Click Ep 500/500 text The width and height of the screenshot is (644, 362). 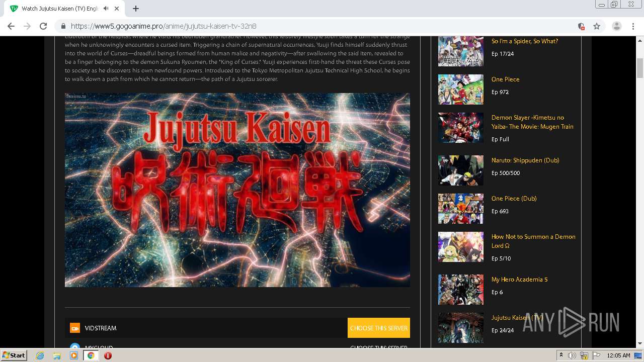(506, 173)
